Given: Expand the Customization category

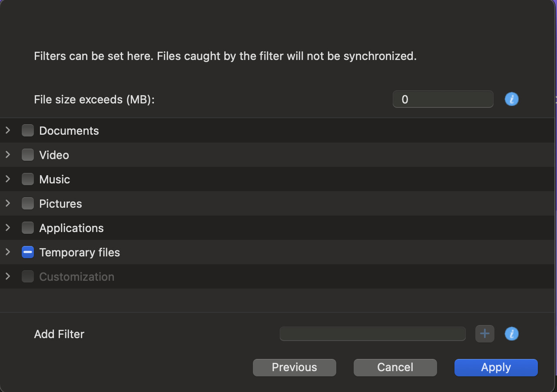Looking at the screenshot, I should (7, 276).
